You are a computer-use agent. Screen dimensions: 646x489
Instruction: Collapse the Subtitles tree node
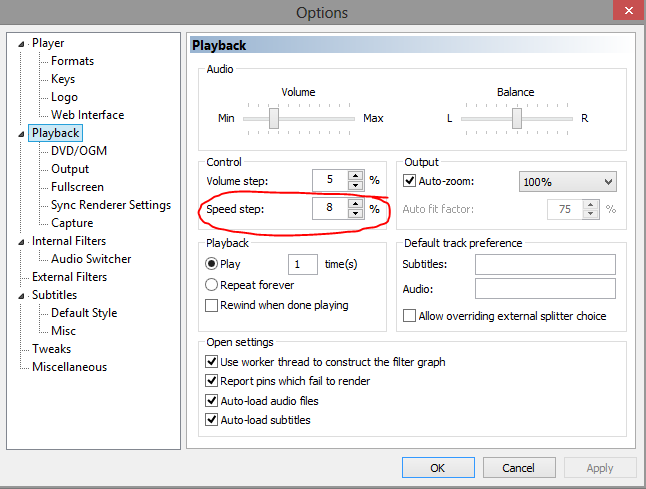(x=21, y=296)
